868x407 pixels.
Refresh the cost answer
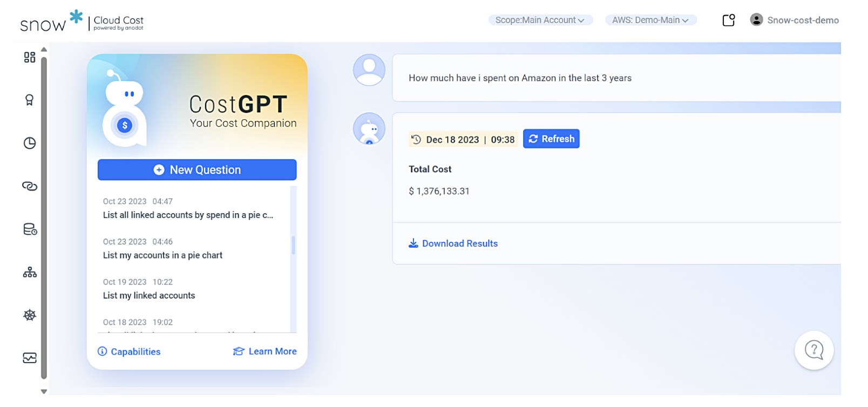551,139
